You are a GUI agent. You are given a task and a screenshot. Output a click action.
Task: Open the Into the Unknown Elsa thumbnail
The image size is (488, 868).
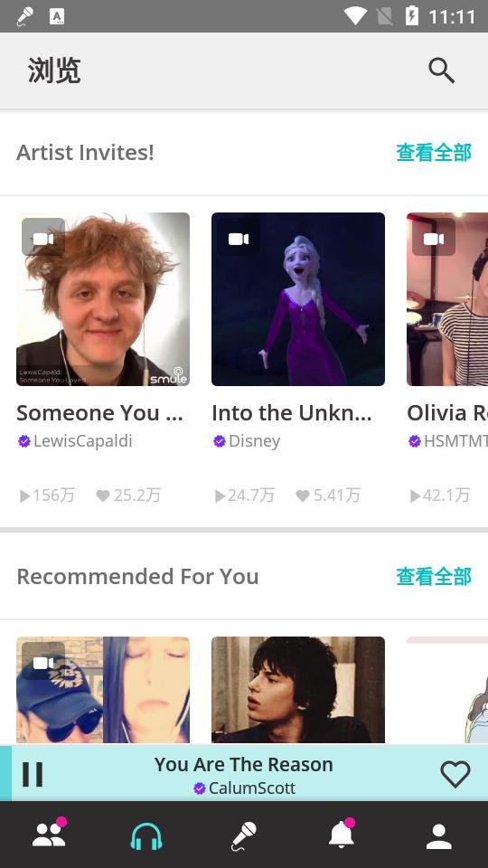coord(298,299)
